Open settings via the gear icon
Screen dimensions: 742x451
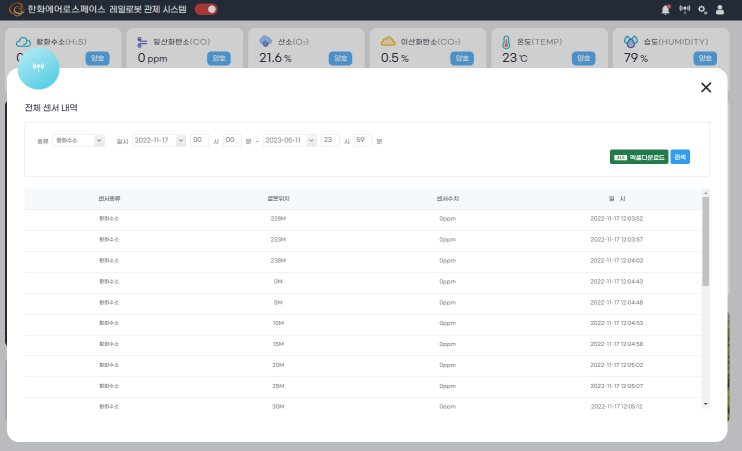click(702, 10)
